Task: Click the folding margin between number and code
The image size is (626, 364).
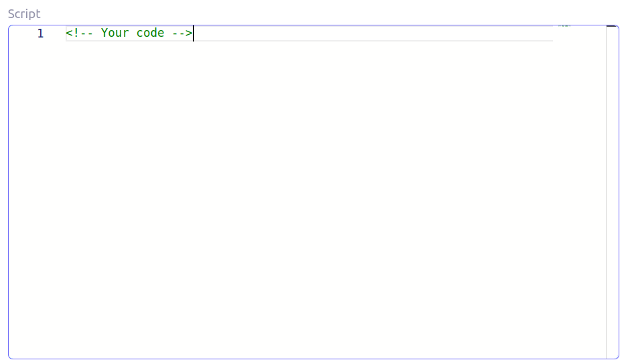Action: coord(56,33)
